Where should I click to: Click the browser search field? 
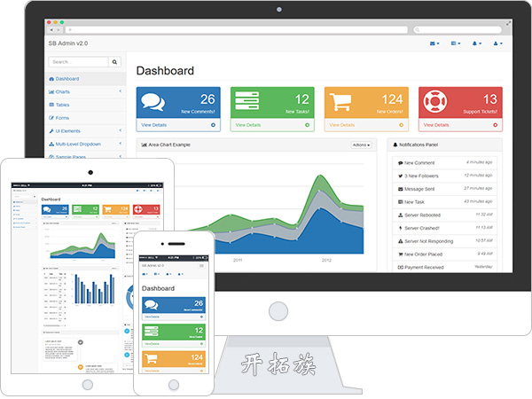pos(458,30)
